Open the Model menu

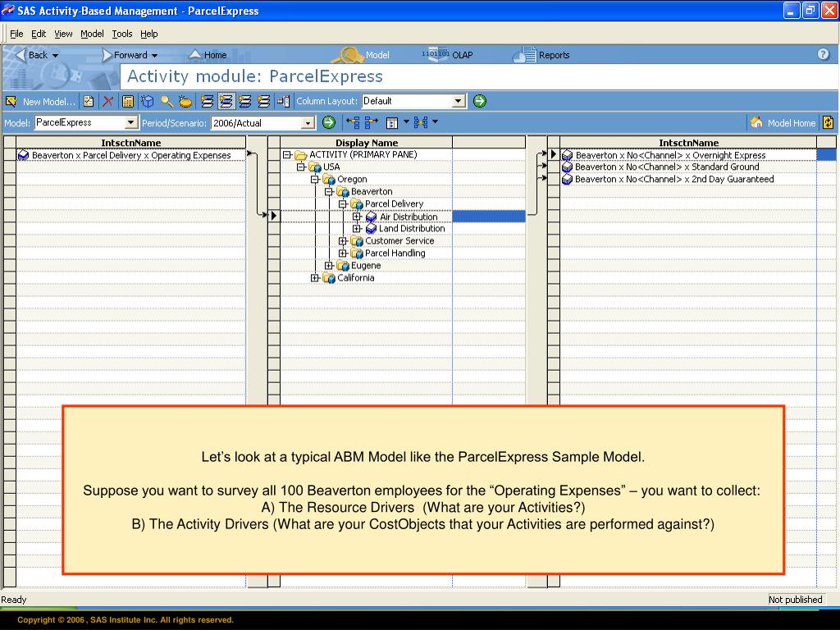(92, 34)
